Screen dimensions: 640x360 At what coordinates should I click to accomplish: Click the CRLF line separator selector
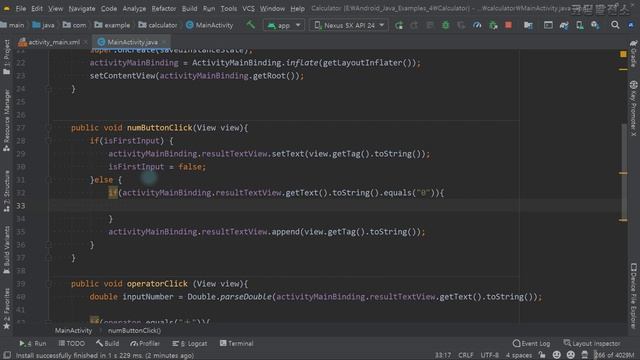coord(465,355)
